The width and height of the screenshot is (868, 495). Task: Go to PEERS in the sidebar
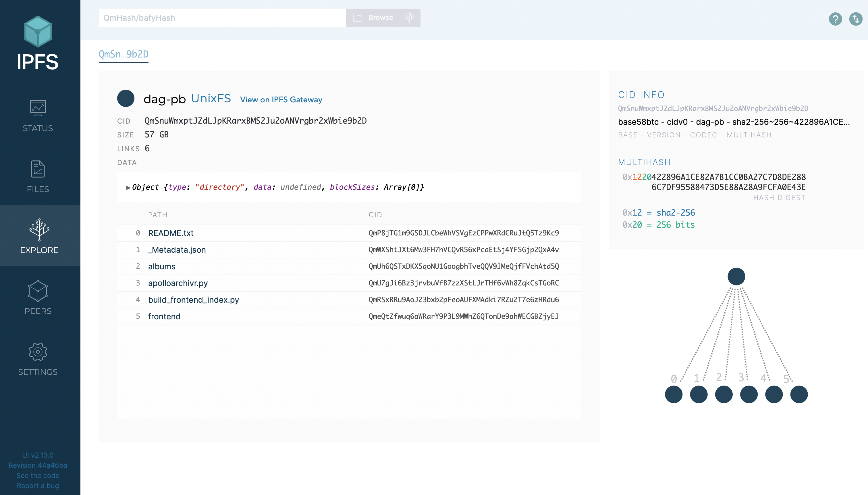click(38, 311)
